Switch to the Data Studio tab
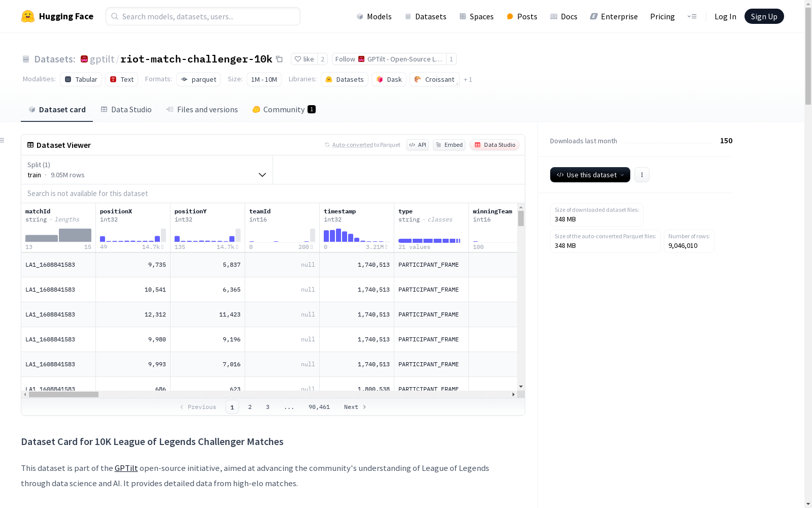Image resolution: width=812 pixels, height=508 pixels. [126, 109]
